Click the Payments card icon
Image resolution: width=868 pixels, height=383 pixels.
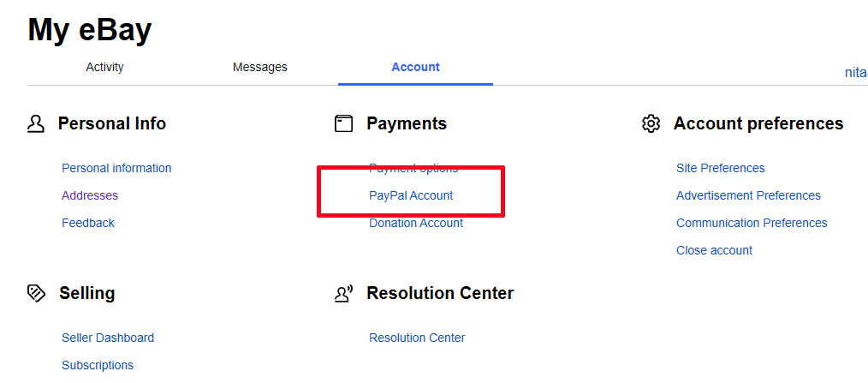click(344, 123)
